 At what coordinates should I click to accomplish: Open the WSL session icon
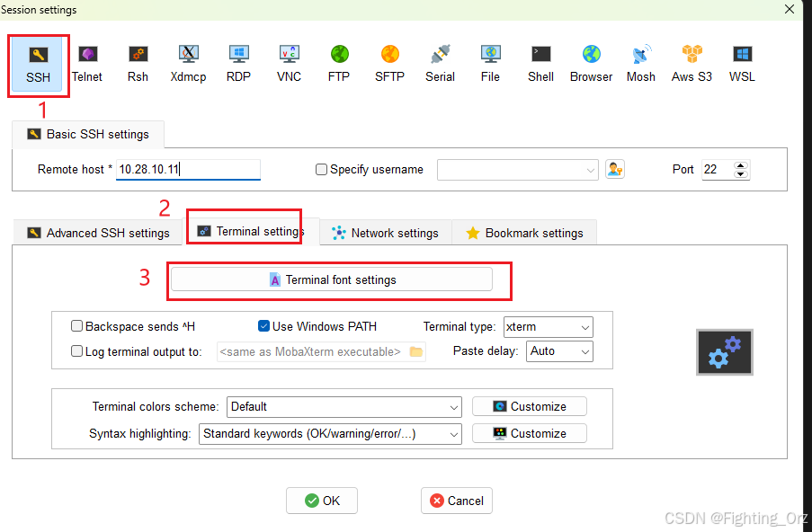click(x=741, y=63)
